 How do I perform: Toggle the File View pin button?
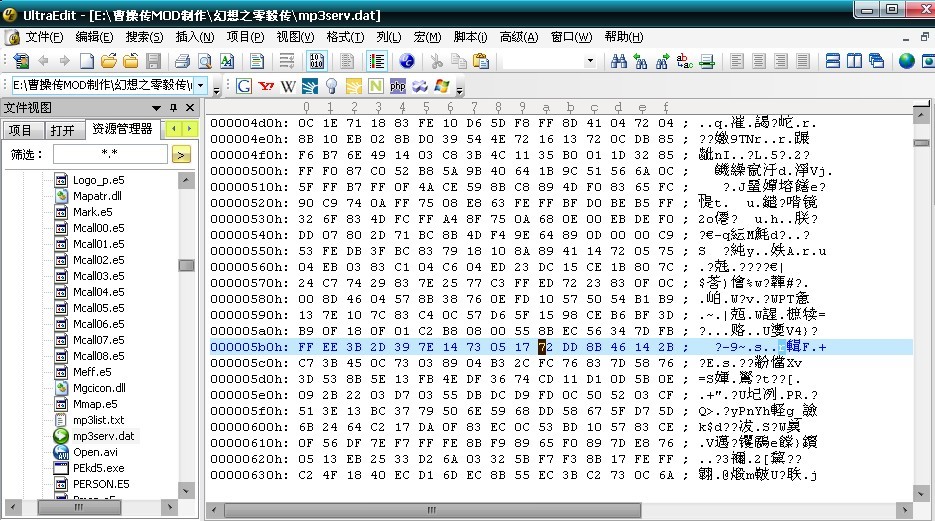click(x=174, y=108)
